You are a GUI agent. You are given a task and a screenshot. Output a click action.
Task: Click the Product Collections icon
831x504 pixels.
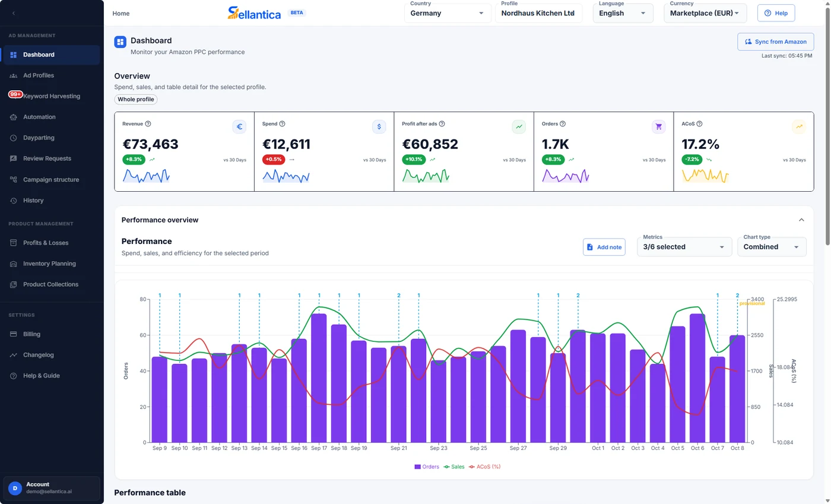pyautogui.click(x=14, y=284)
